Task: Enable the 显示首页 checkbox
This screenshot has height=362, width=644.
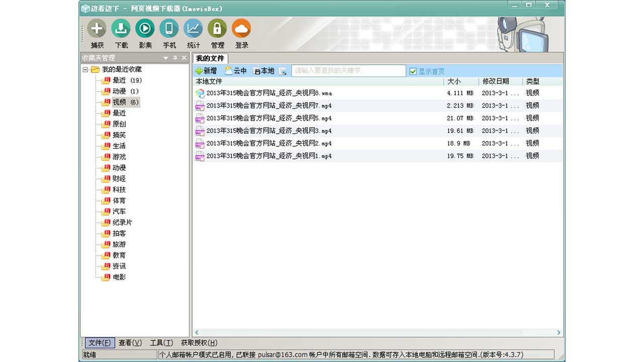Action: [413, 71]
